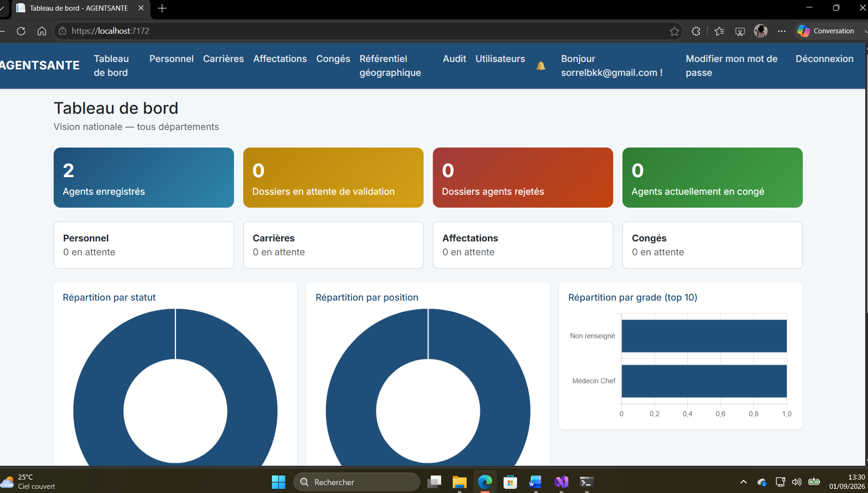
Task: Go to Utilisateurs page
Action: click(500, 59)
